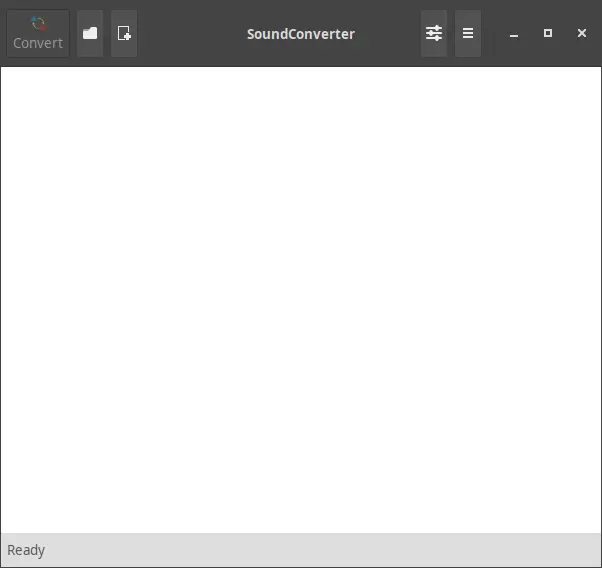602x568 pixels.
Task: Close the SoundConverter window
Action: click(x=582, y=33)
